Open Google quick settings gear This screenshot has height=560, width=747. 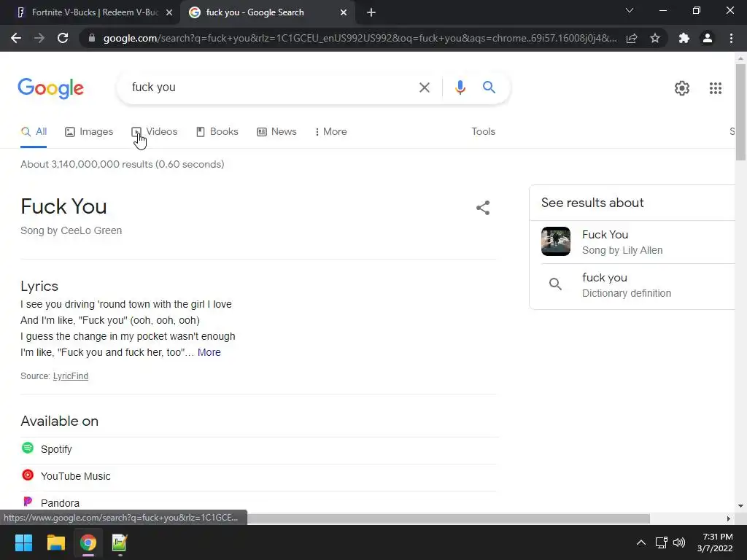pos(682,88)
